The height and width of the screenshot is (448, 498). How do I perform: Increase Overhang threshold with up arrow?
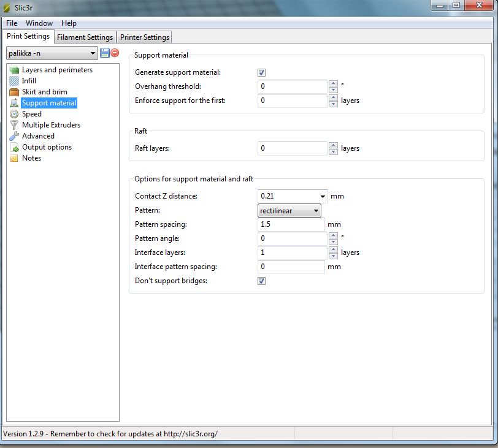(333, 83)
